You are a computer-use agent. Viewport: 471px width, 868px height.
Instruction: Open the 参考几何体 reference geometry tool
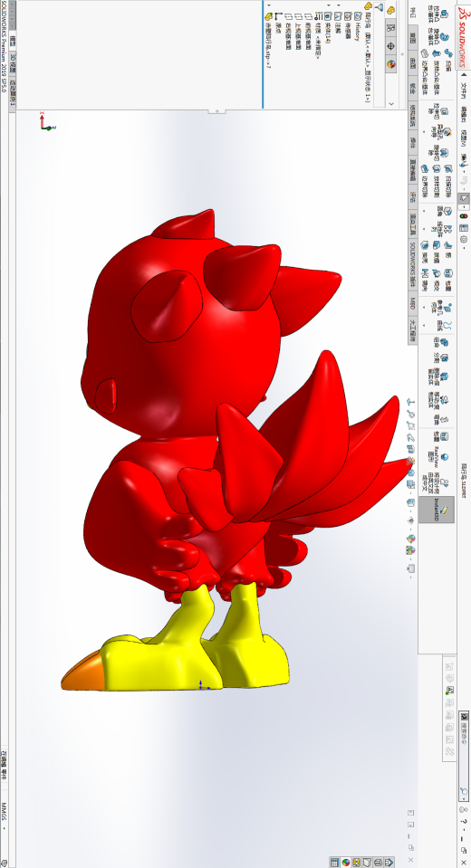point(442,308)
